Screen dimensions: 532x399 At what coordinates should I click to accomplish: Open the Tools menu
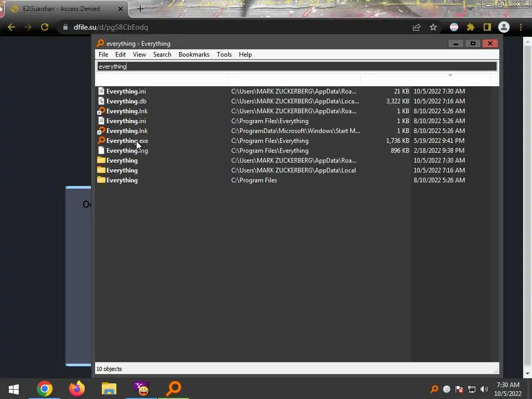pyautogui.click(x=224, y=55)
